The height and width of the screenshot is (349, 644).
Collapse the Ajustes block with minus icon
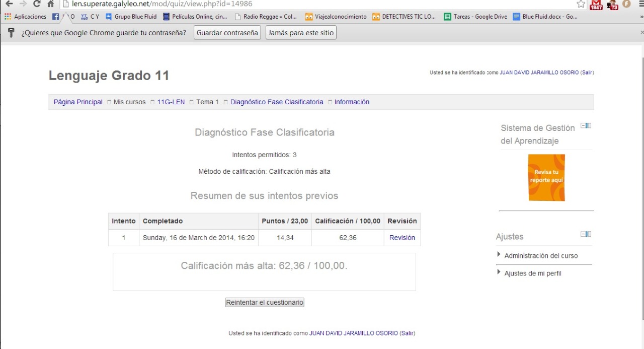click(x=583, y=234)
